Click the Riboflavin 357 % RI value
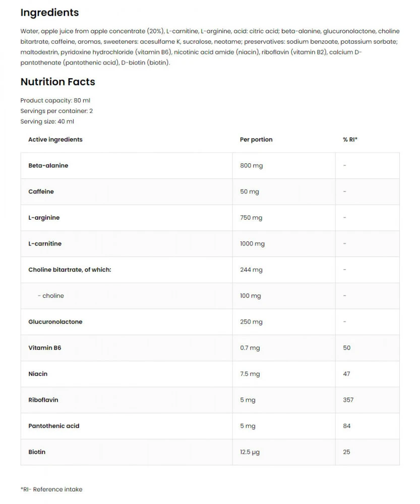420x504 pixels. (x=348, y=400)
